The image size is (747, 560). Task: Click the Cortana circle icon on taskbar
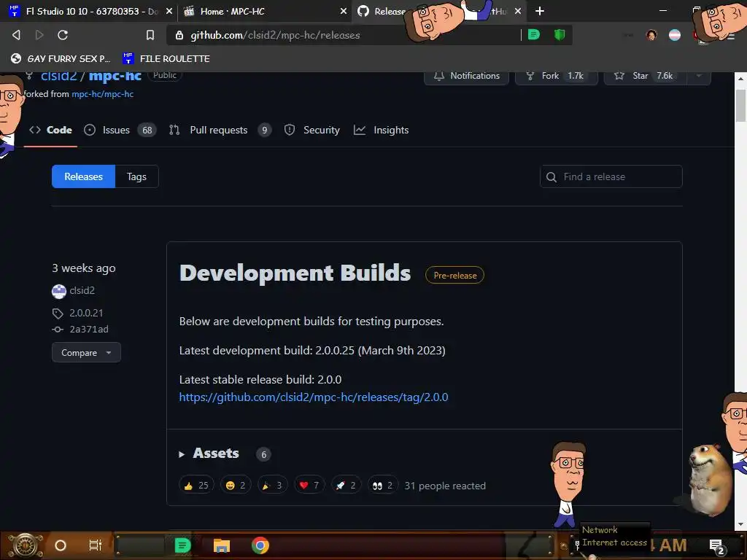point(61,545)
